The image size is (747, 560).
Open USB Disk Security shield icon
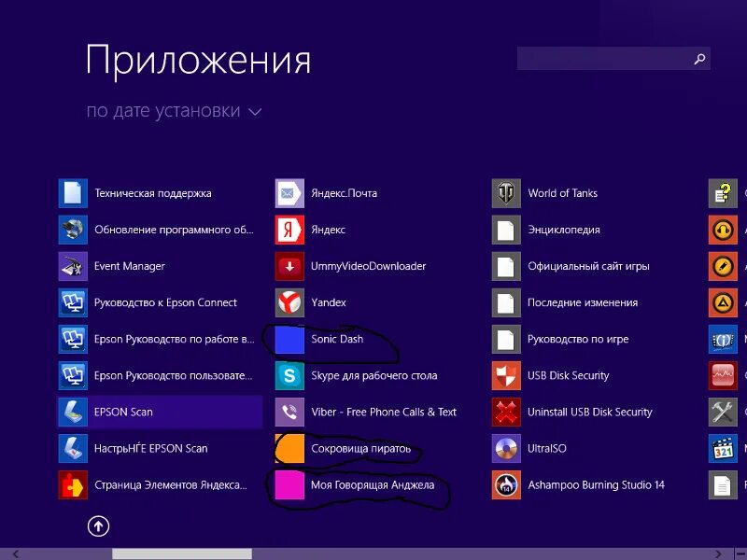point(506,376)
